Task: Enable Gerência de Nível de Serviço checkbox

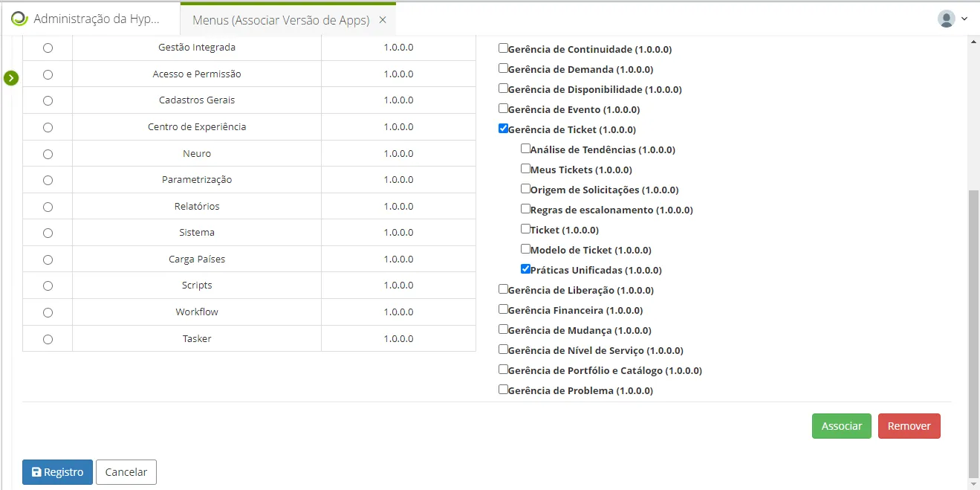Action: point(503,349)
